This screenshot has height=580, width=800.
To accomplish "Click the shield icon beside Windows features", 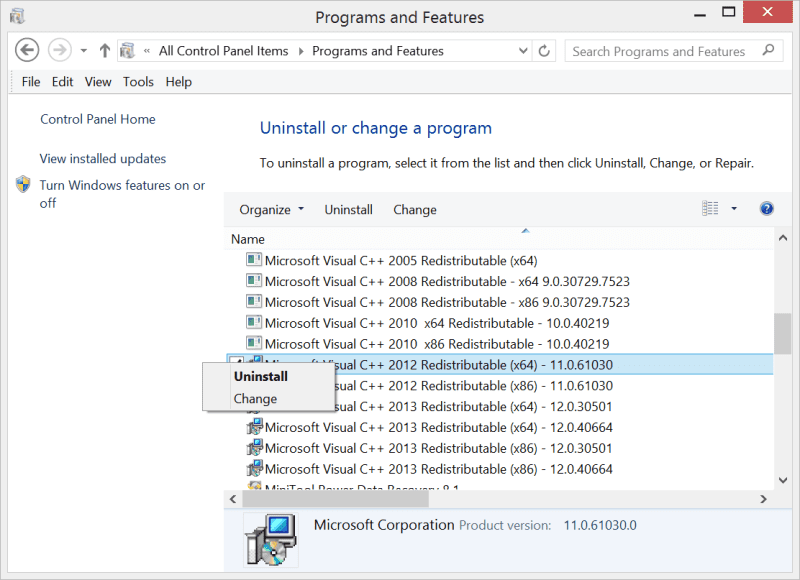I will [x=23, y=184].
